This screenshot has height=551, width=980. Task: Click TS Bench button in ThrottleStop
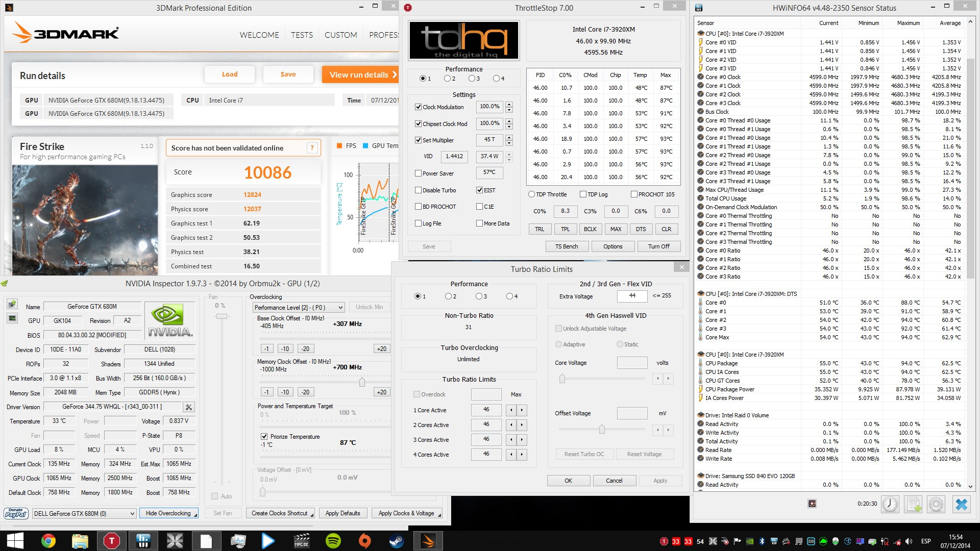567,246
